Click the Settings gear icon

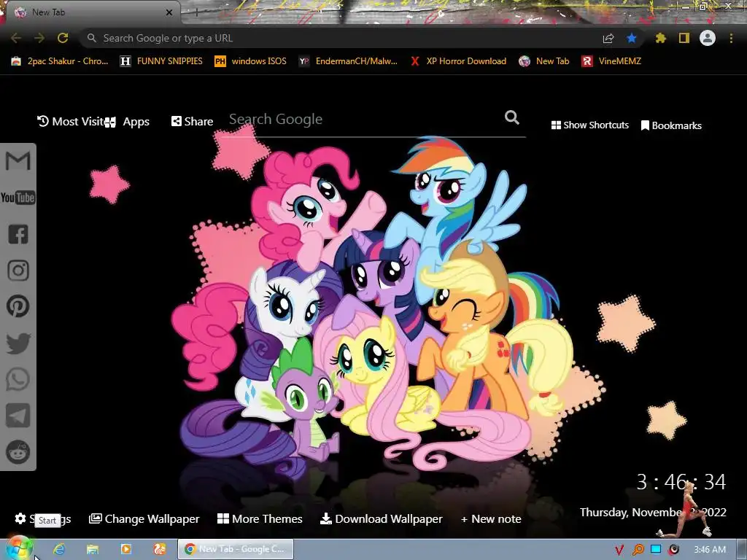[x=20, y=518]
